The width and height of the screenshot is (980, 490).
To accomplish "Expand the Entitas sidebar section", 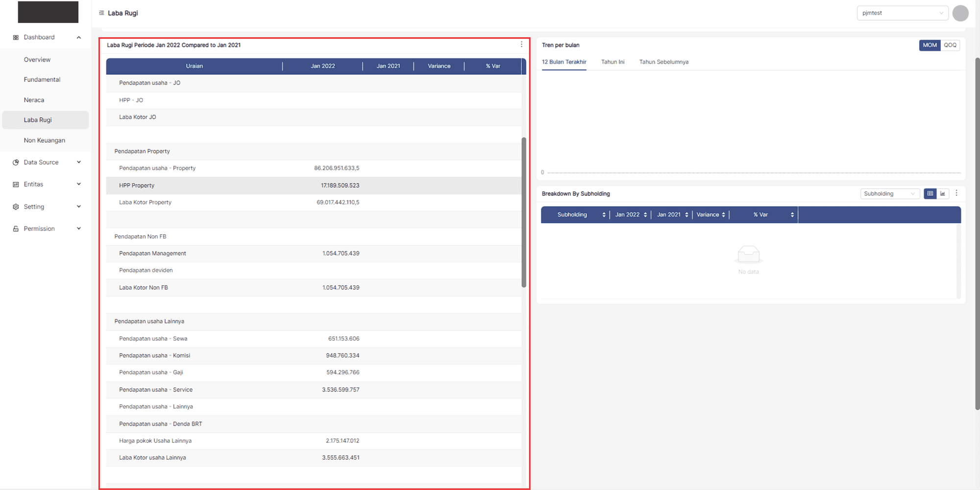I will pyautogui.click(x=78, y=184).
